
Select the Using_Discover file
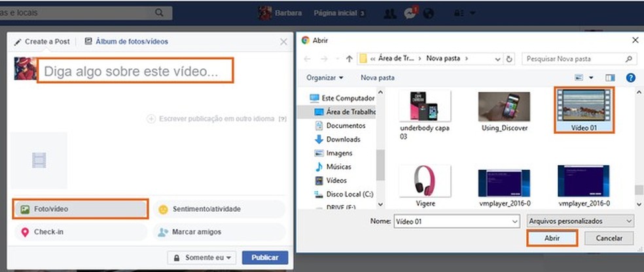pyautogui.click(x=504, y=111)
